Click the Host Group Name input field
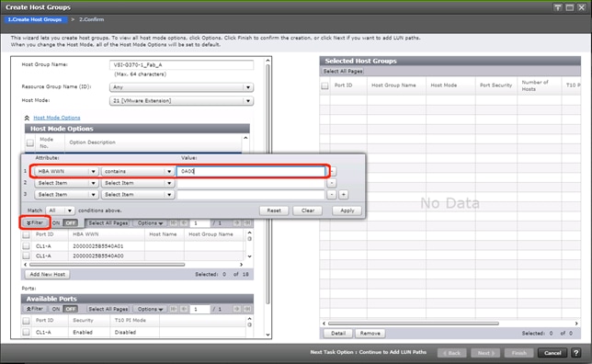Viewport: 592px width, 364px height. (181, 65)
